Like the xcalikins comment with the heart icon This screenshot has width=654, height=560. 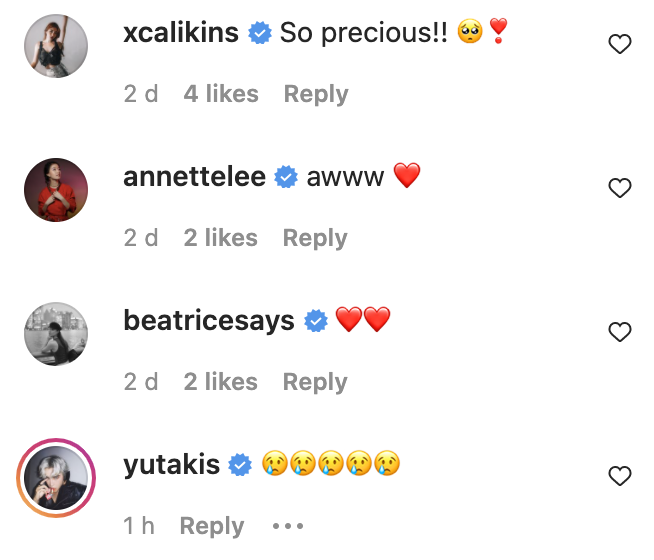(620, 44)
